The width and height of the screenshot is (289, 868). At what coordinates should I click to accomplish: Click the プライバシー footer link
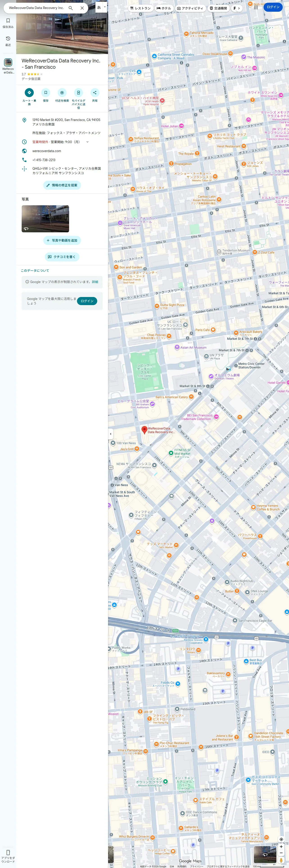196,866
